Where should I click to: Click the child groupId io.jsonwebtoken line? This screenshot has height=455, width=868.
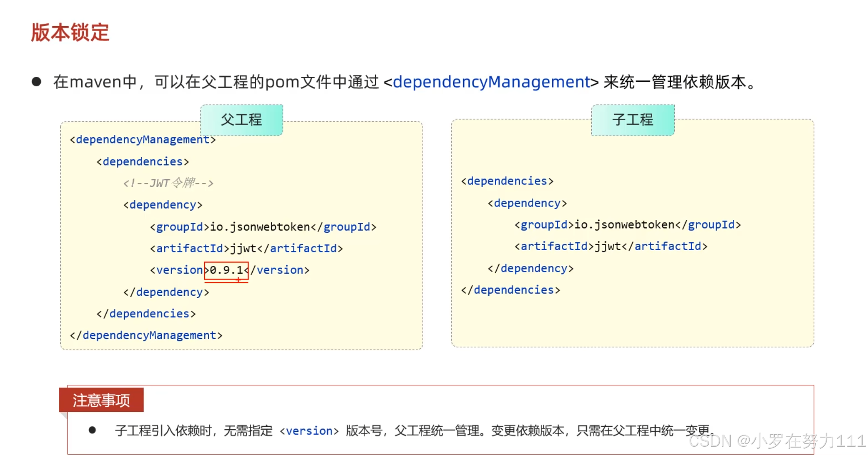tap(627, 225)
